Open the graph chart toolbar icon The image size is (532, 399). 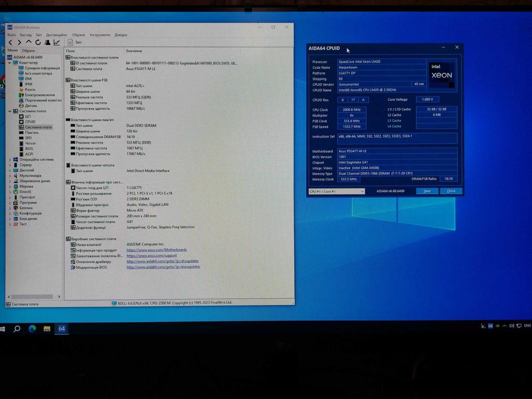tap(56, 42)
